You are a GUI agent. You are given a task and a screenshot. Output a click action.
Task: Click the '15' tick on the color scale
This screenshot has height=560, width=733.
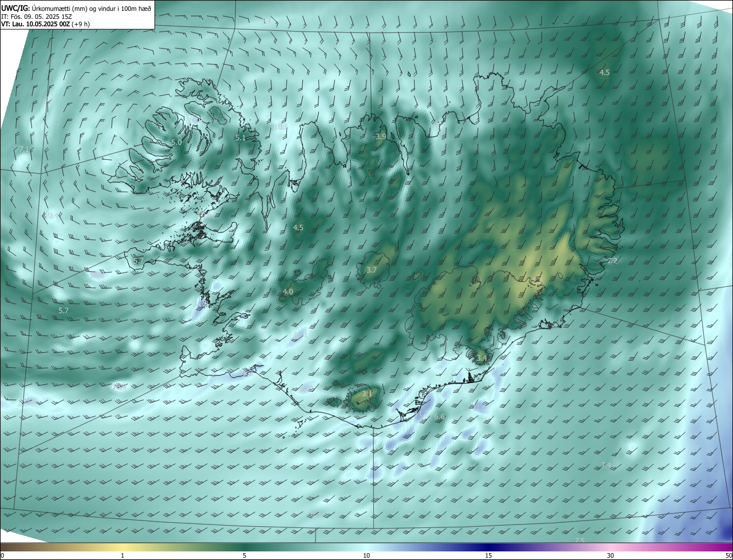click(x=488, y=555)
